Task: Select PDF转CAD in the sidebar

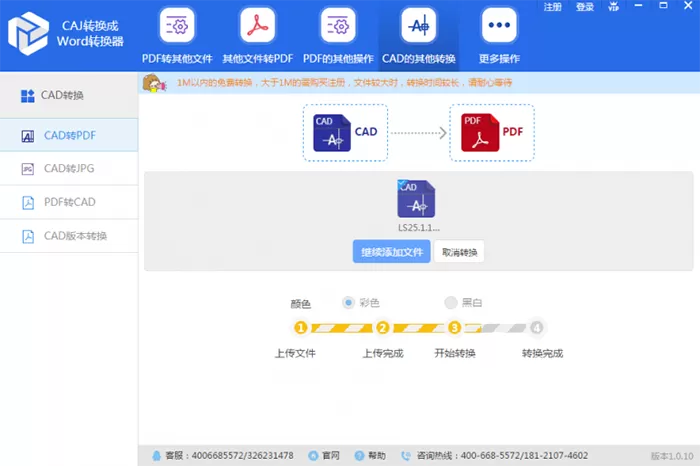Action: click(69, 202)
